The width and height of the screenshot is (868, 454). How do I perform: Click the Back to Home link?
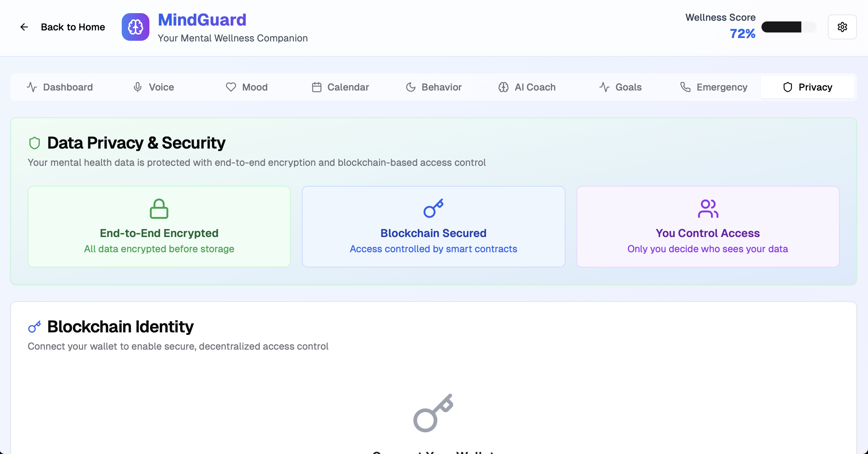[73, 27]
